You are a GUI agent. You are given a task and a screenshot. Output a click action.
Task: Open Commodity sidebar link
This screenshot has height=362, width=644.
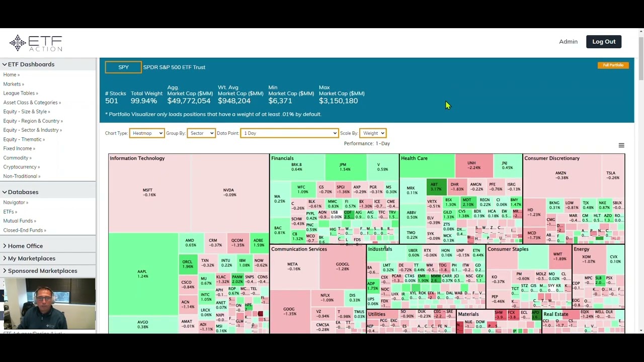[x=17, y=158]
